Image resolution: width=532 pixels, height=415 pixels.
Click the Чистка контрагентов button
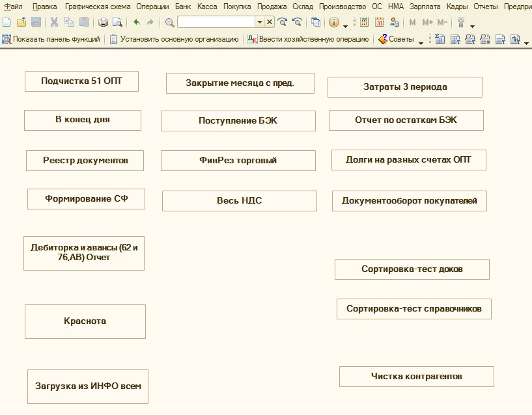click(416, 376)
